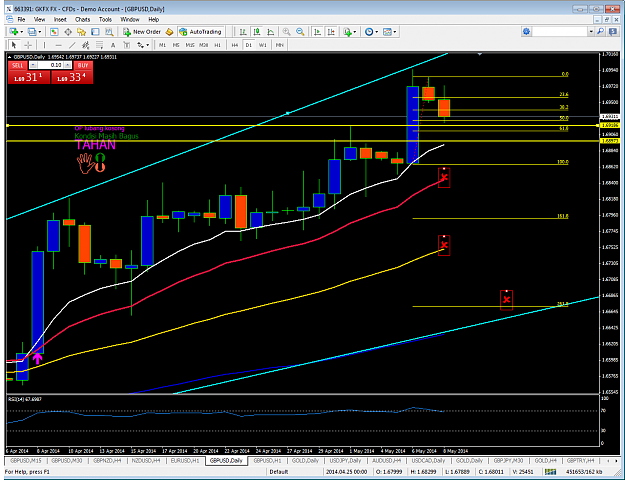Switch chart to candlesticks mode
The image size is (625, 480).
tap(257, 32)
